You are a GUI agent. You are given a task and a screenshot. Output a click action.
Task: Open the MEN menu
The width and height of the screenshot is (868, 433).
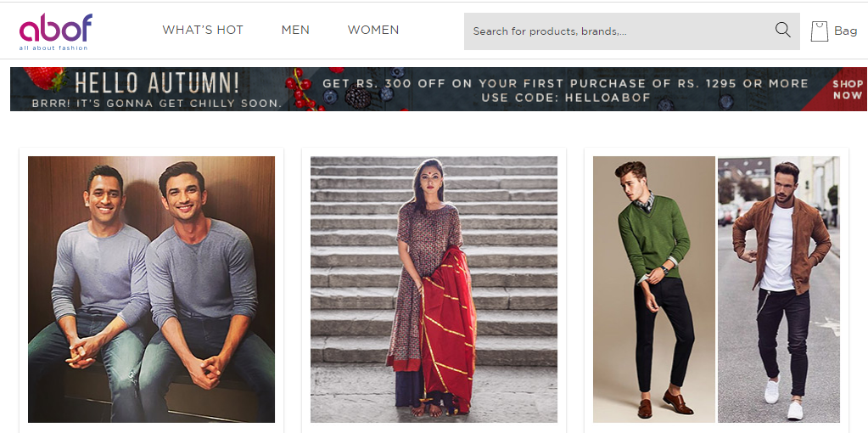pos(295,30)
